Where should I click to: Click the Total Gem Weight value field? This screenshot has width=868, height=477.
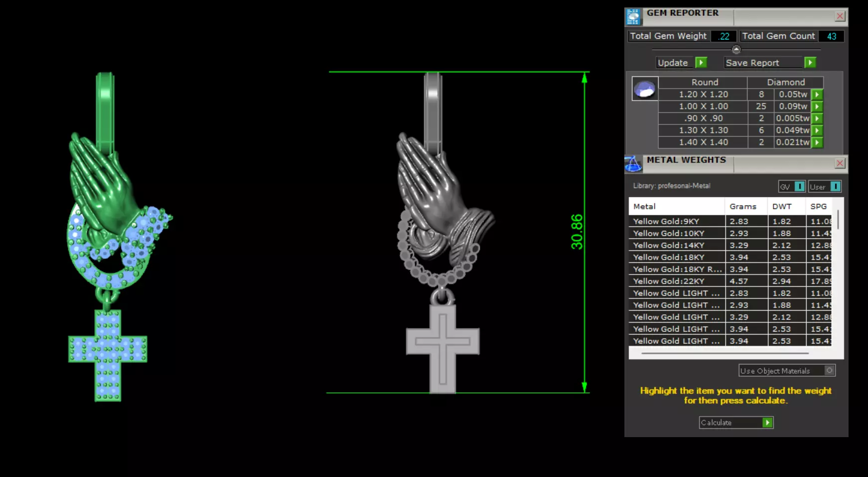click(723, 36)
